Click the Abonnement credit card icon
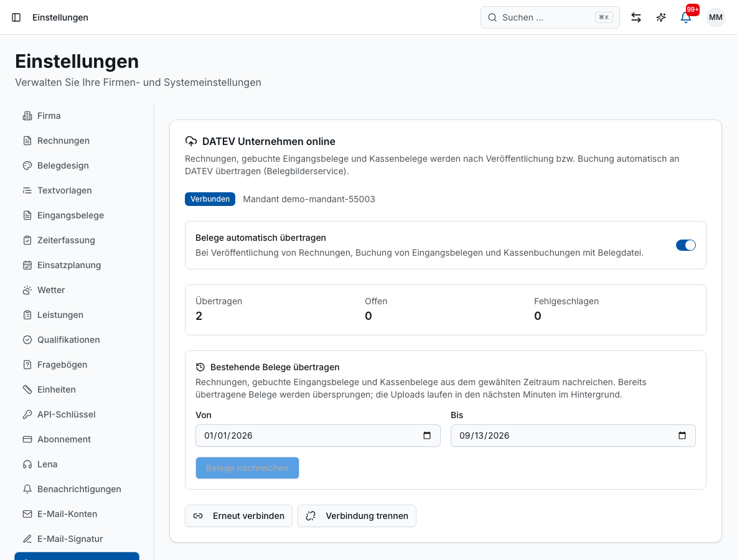 27,439
